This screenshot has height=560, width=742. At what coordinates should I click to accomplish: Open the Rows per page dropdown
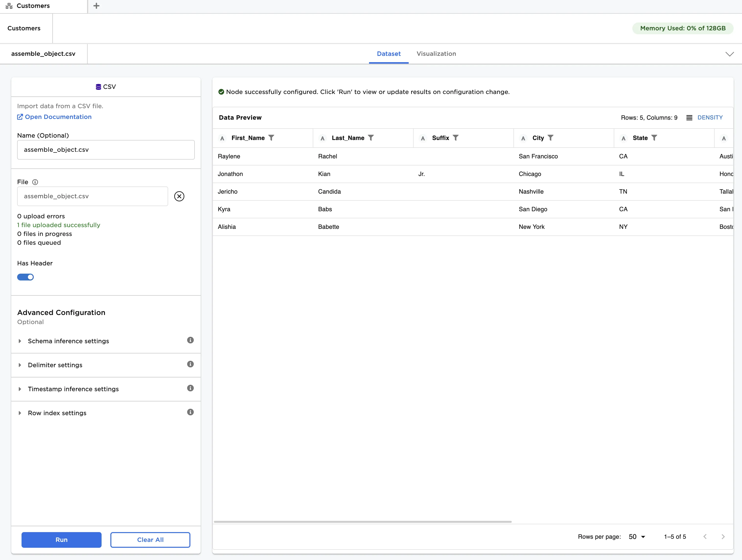[636, 537]
